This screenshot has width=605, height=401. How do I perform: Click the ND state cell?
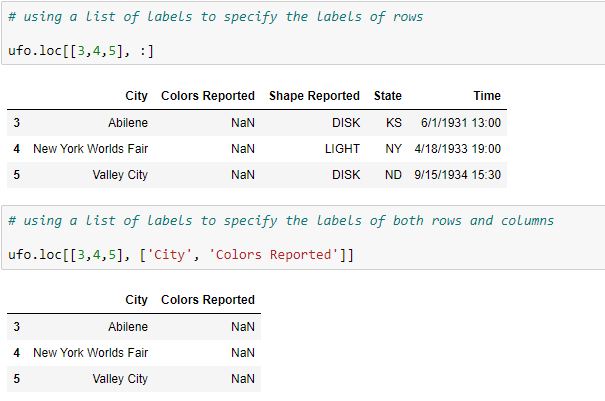393,175
